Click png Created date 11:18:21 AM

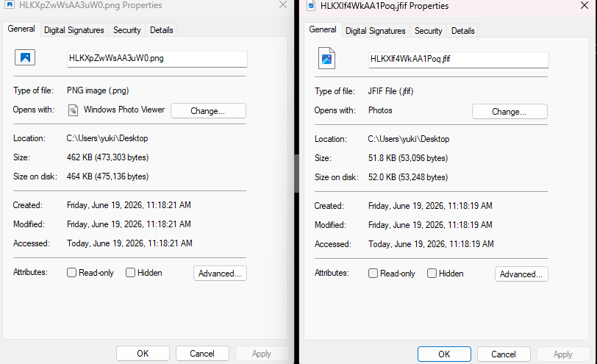[x=129, y=205]
